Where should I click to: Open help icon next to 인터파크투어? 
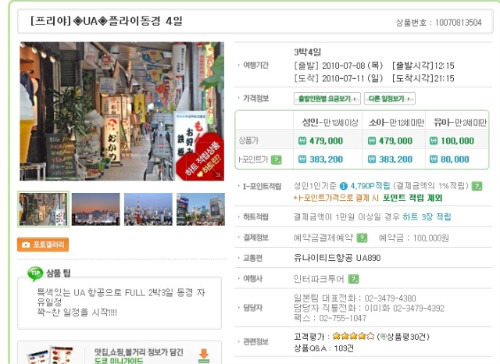pos(353,279)
